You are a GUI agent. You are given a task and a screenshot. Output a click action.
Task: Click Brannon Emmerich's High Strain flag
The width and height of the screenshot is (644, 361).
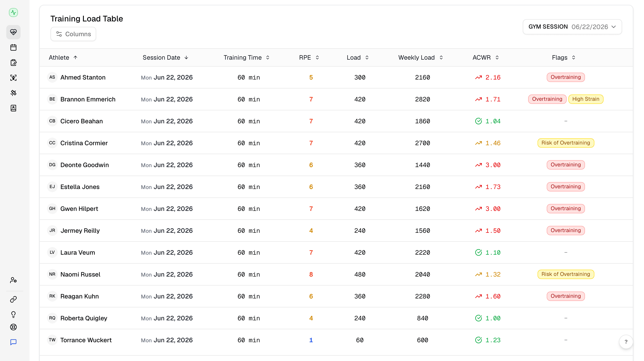(585, 99)
